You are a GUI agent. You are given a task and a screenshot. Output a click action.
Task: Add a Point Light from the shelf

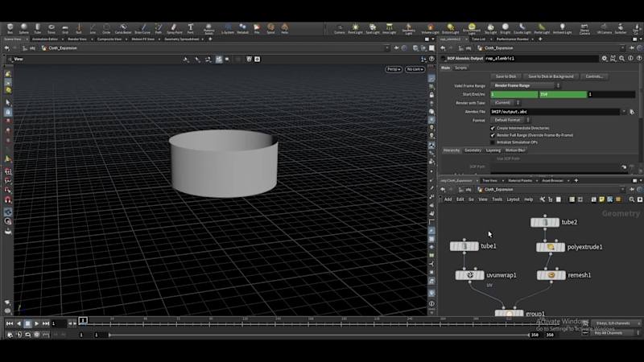coord(356,28)
